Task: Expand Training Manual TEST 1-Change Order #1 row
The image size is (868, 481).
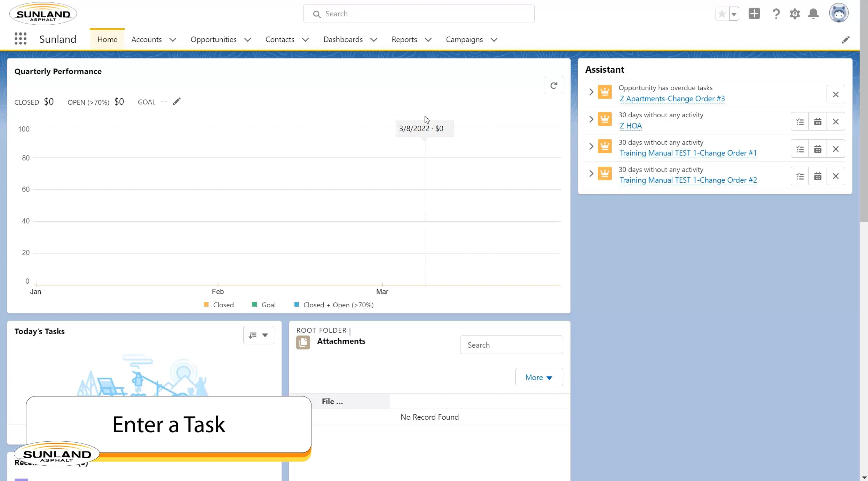Action: [591, 146]
